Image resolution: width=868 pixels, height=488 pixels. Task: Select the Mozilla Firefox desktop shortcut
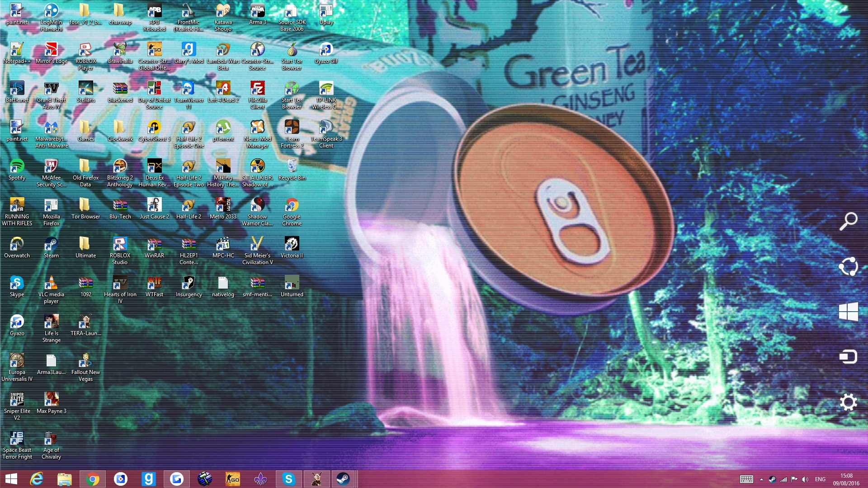tap(52, 212)
